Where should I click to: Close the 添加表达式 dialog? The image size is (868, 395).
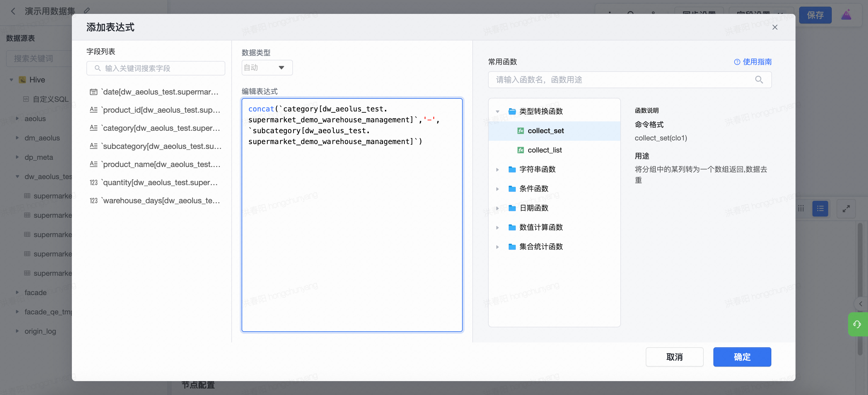click(x=775, y=27)
